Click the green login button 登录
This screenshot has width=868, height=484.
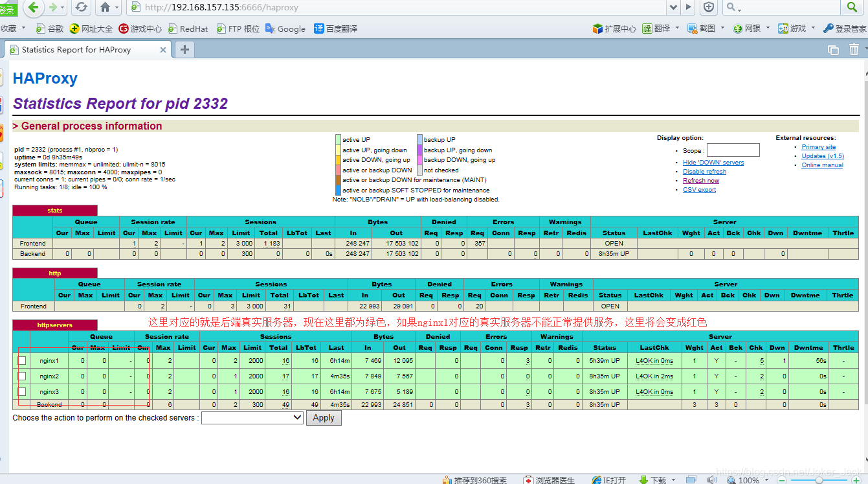(8, 9)
